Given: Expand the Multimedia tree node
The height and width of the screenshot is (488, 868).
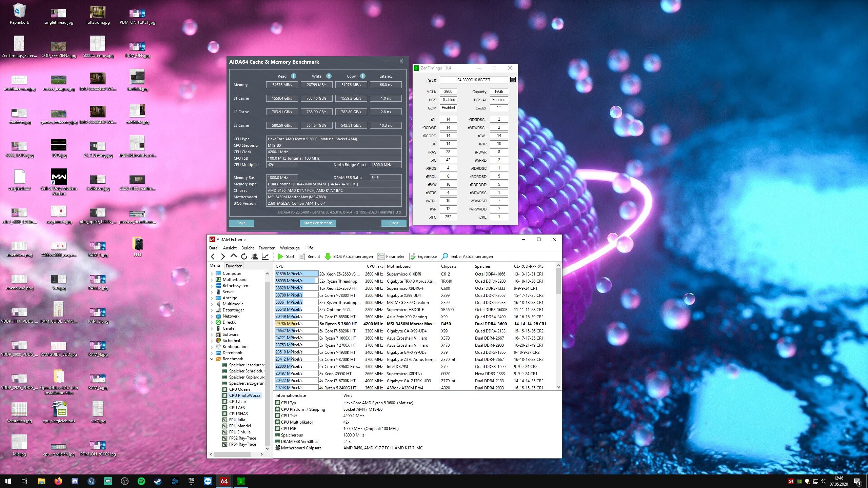Looking at the screenshot, I should pos(212,304).
